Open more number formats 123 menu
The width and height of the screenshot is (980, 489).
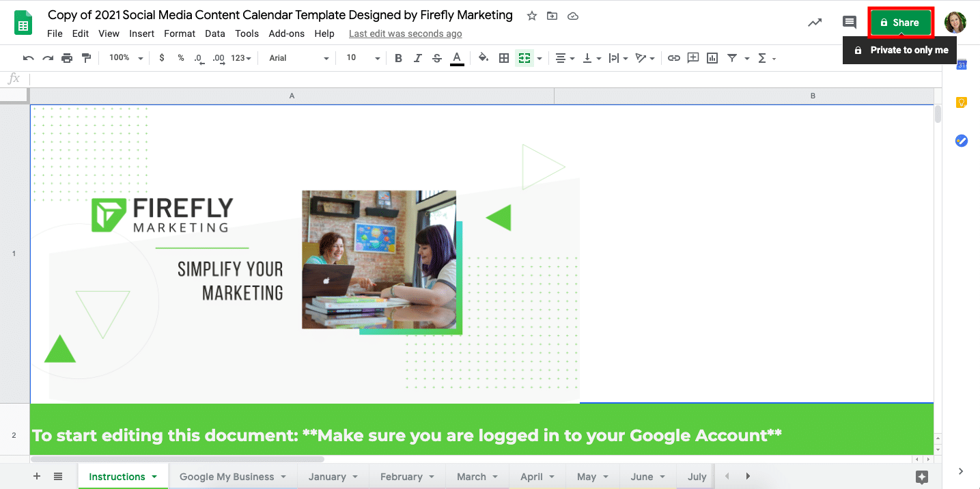point(241,58)
